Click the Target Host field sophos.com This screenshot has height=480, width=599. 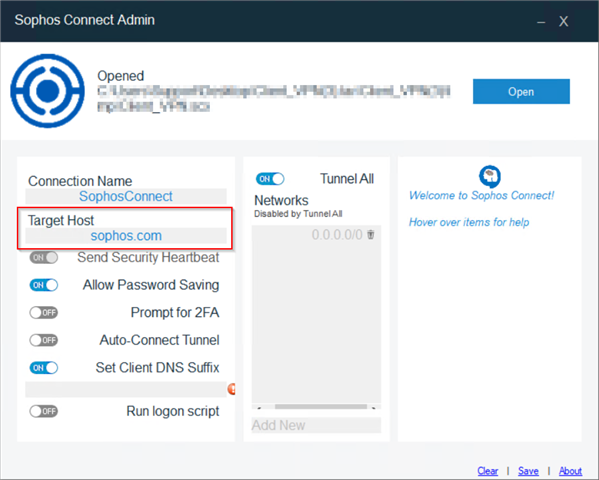126,235
